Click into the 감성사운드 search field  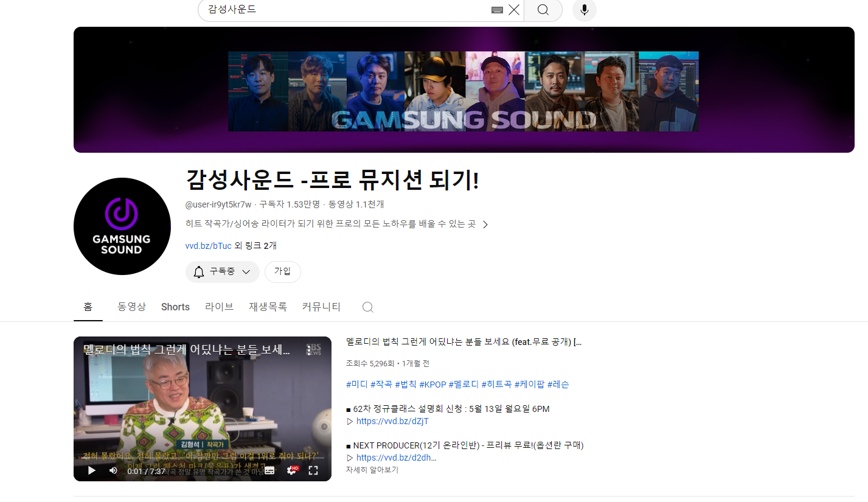(x=347, y=10)
